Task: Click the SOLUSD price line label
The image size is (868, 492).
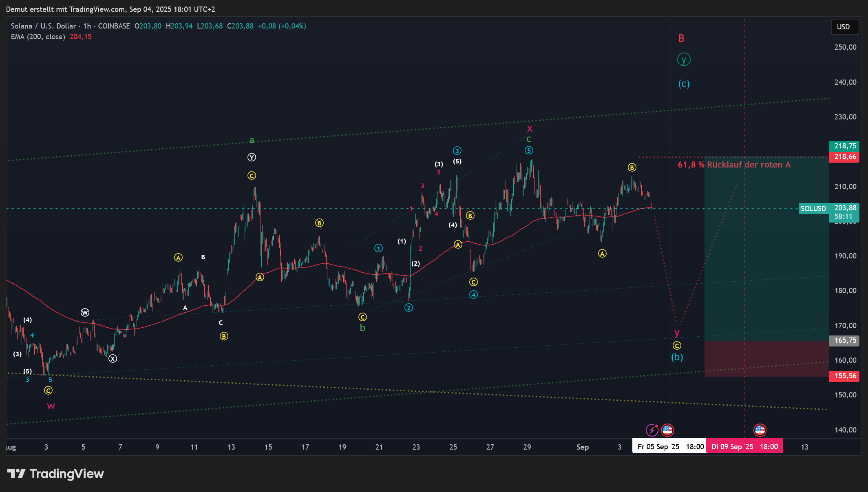Action: coord(813,209)
